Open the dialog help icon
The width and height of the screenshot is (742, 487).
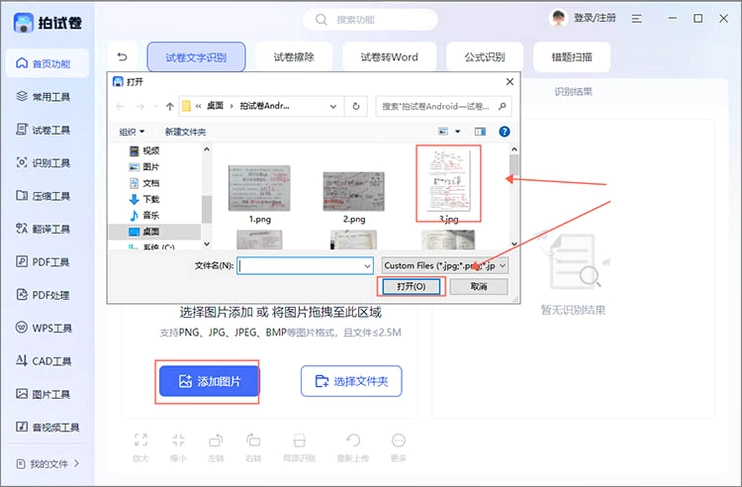(504, 131)
